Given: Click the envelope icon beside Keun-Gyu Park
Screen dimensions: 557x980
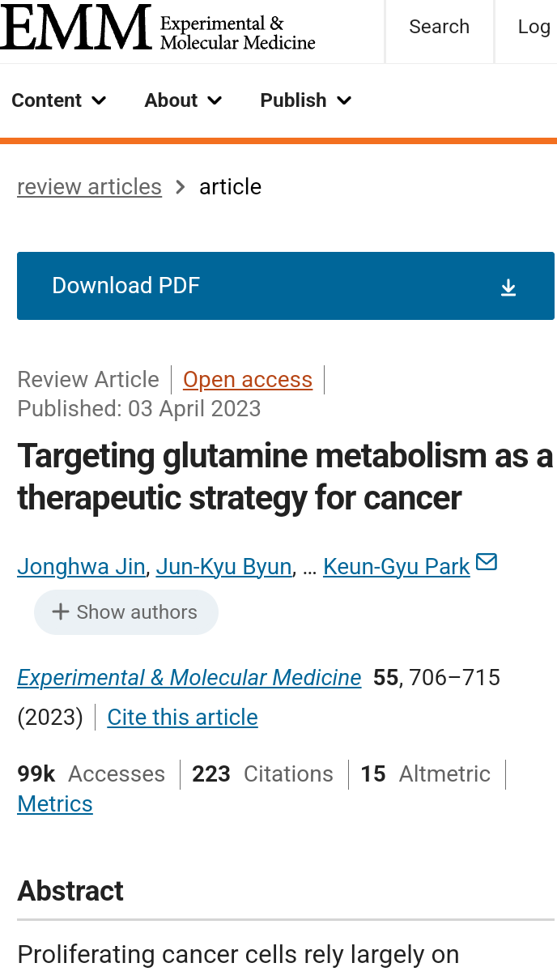Looking at the screenshot, I should pyautogui.click(x=487, y=562).
